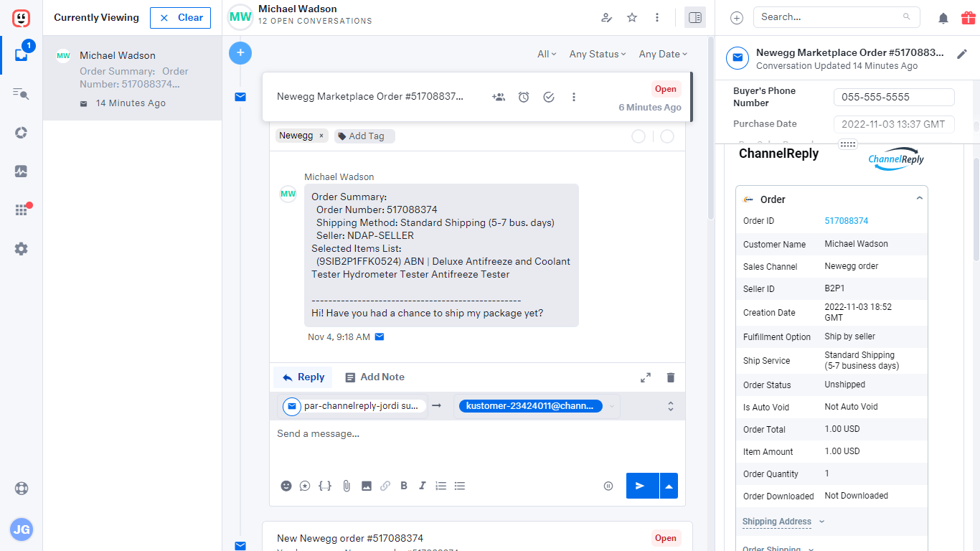Click the assign users icon on conversation
This screenshot has height=551, width=980.
(x=499, y=97)
